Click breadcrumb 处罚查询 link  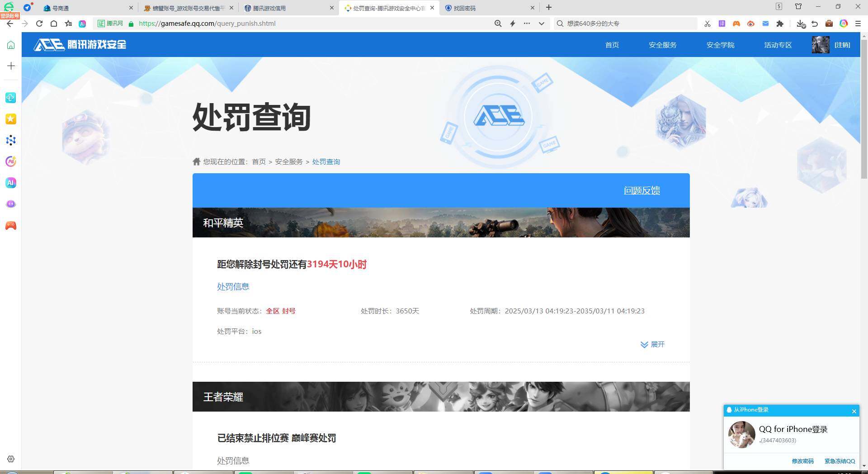coord(326,162)
